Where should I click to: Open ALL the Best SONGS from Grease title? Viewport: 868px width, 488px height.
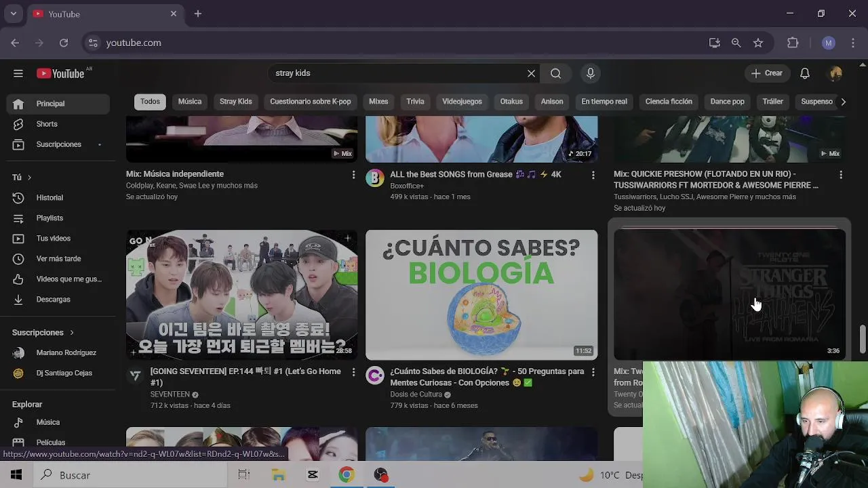tap(475, 174)
